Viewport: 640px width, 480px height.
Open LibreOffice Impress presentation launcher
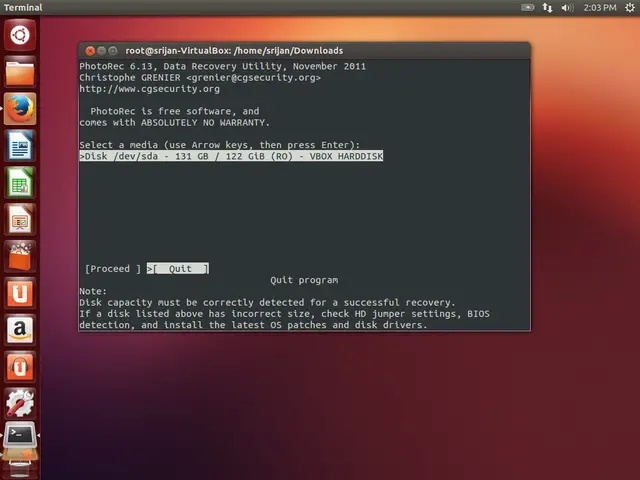[x=20, y=220]
